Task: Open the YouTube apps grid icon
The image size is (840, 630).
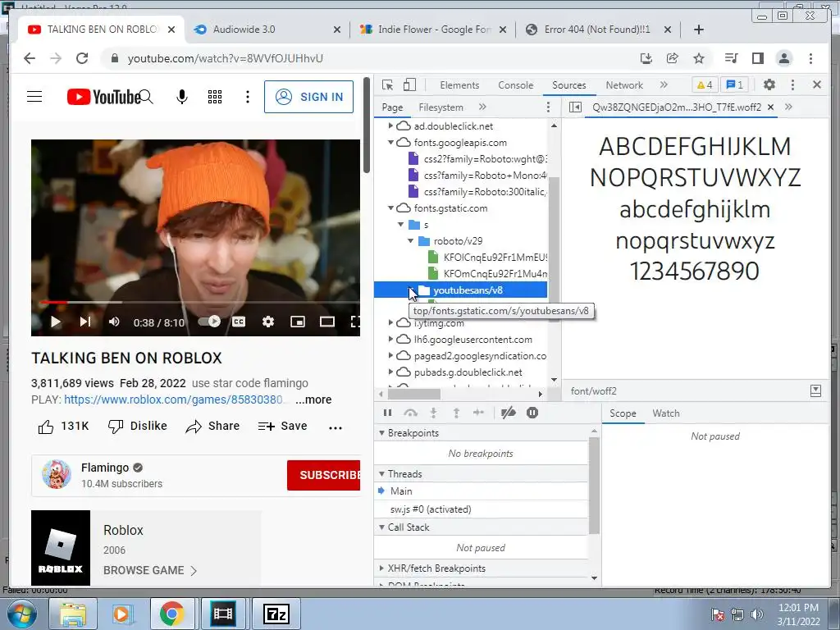Action: (215, 97)
